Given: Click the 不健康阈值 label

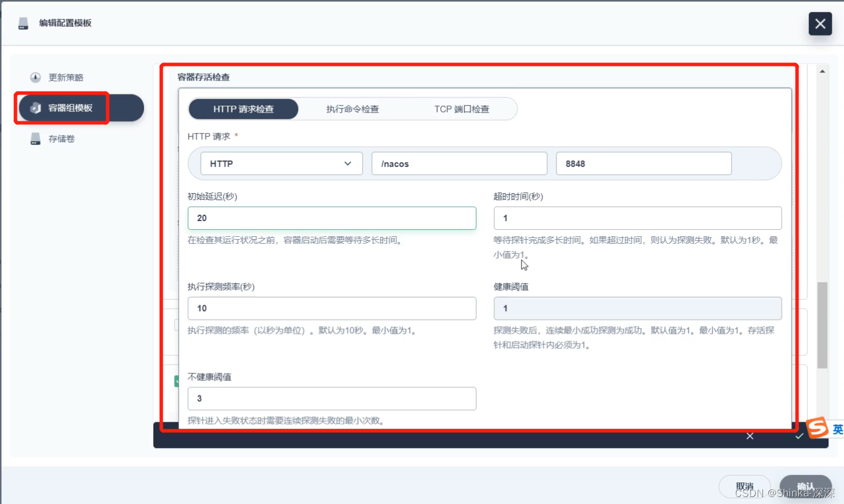Looking at the screenshot, I should (209, 377).
